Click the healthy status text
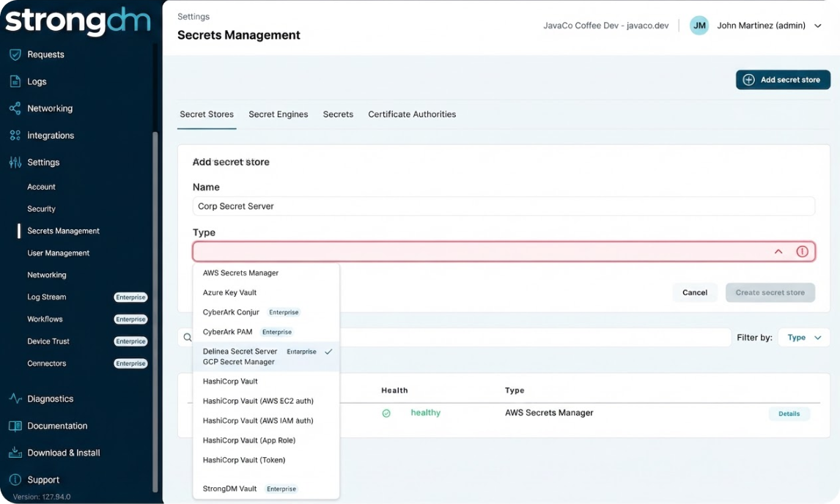Screen dimensions: 840x504 pyautogui.click(x=425, y=412)
